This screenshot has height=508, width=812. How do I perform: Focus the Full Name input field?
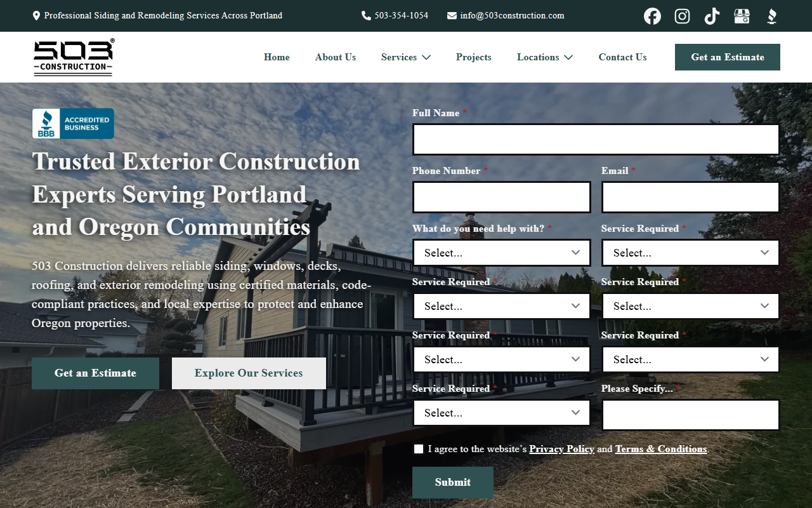tap(596, 139)
